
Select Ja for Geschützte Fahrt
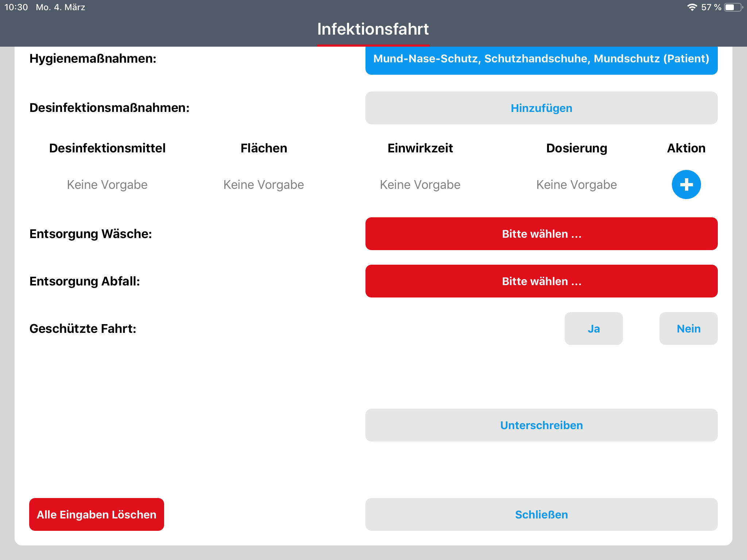point(593,328)
